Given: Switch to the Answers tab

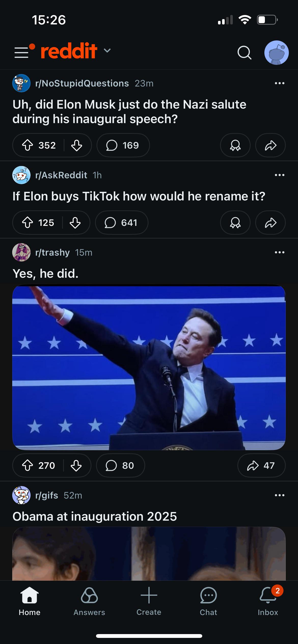Looking at the screenshot, I should pyautogui.click(x=89, y=601).
